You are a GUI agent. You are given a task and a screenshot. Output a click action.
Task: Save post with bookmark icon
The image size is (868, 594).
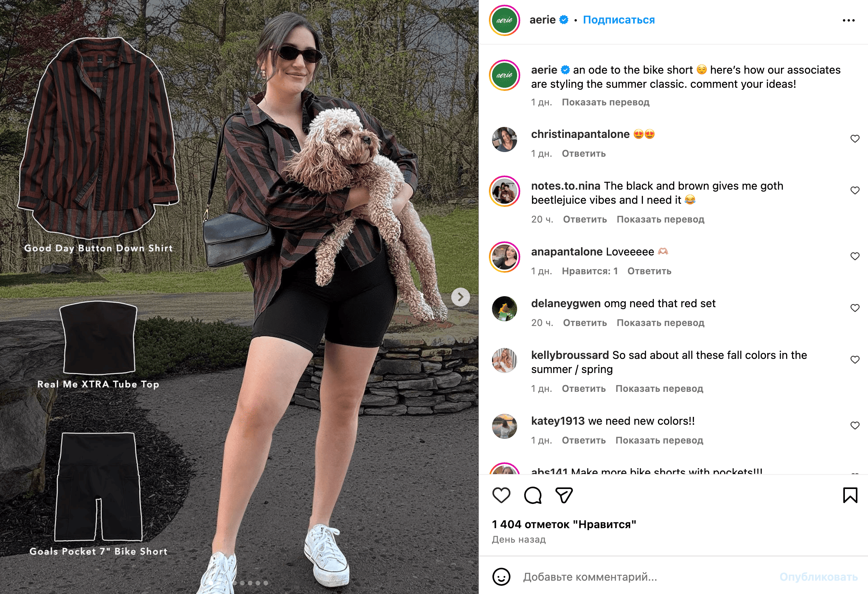pos(850,495)
